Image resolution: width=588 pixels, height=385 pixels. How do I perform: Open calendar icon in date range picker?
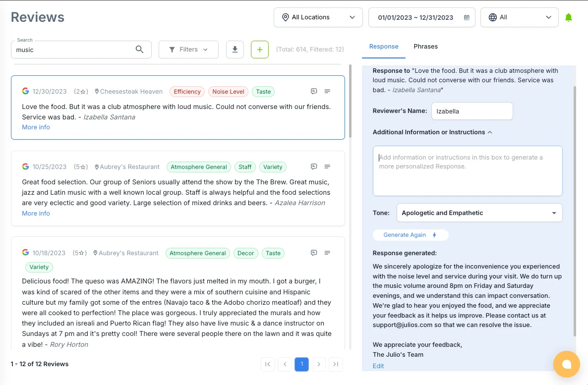(x=466, y=17)
